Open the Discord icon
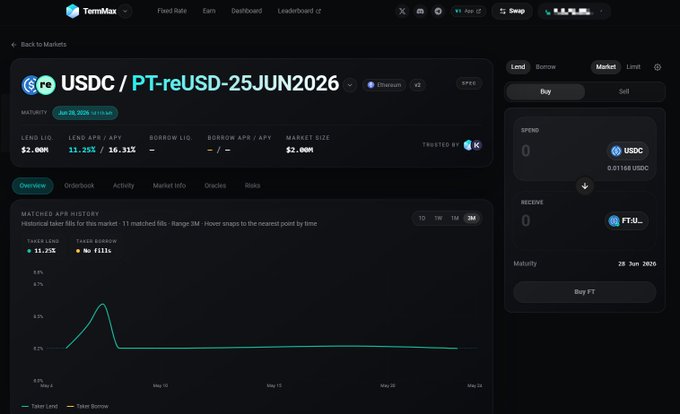Viewport: 680px width, 414px height. click(420, 11)
